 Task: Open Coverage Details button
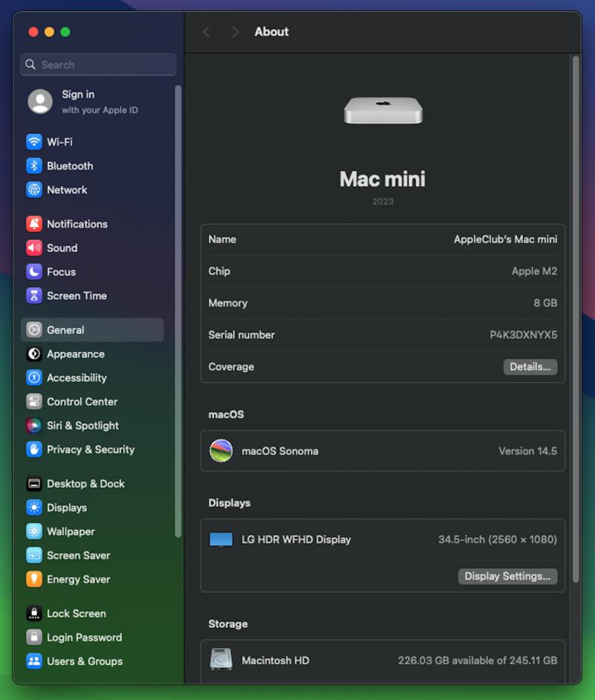[x=530, y=367]
